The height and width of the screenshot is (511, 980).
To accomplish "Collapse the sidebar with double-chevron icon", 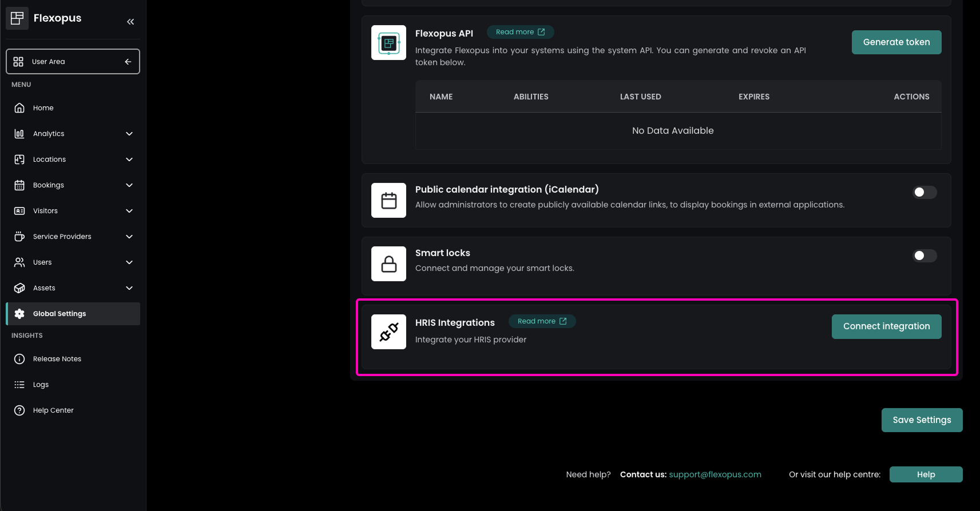I will click(130, 22).
